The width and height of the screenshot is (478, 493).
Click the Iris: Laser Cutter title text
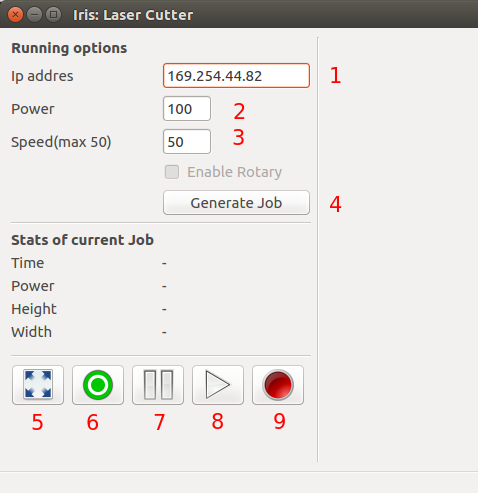(x=133, y=15)
